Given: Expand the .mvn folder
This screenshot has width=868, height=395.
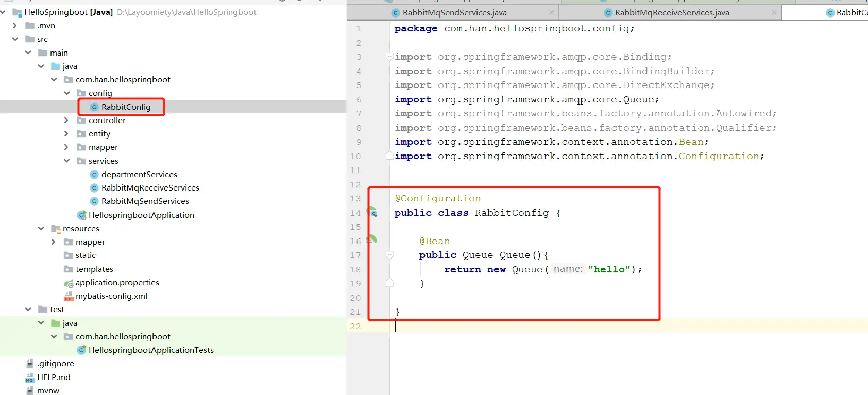Looking at the screenshot, I should click(x=14, y=25).
